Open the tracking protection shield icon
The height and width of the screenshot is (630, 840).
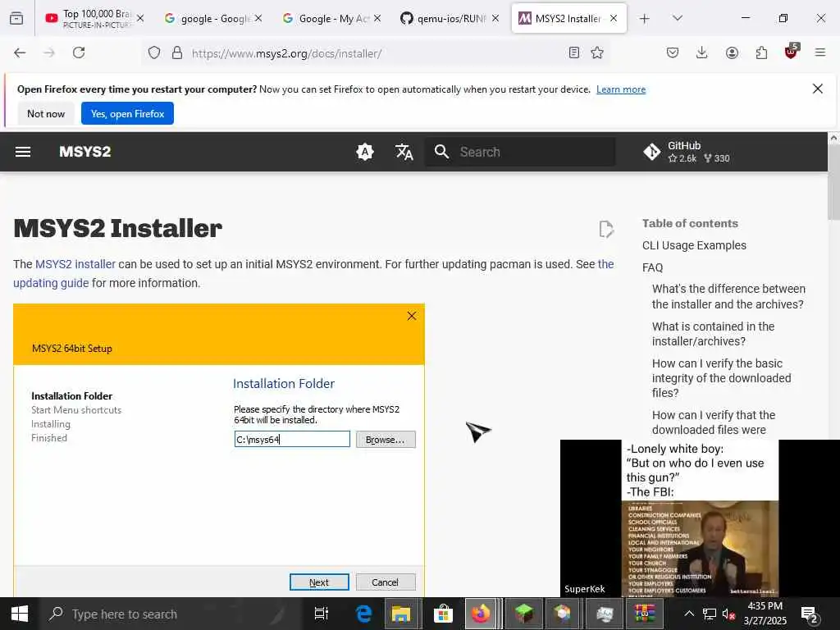click(x=154, y=52)
